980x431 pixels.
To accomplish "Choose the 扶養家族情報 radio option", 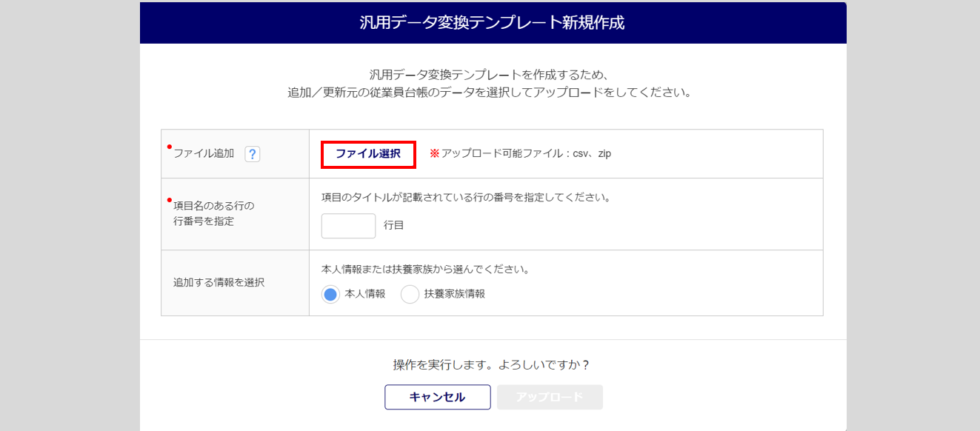I will tap(410, 294).
